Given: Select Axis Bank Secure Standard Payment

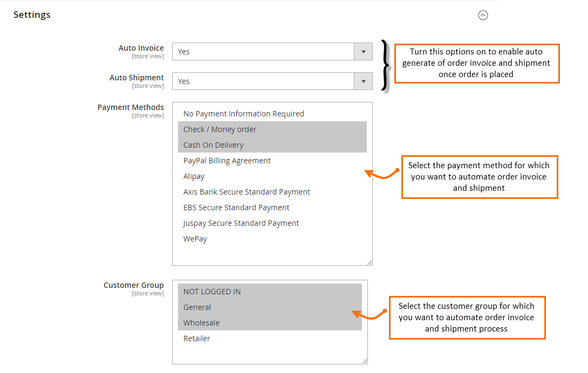Looking at the screenshot, I should click(x=247, y=192).
